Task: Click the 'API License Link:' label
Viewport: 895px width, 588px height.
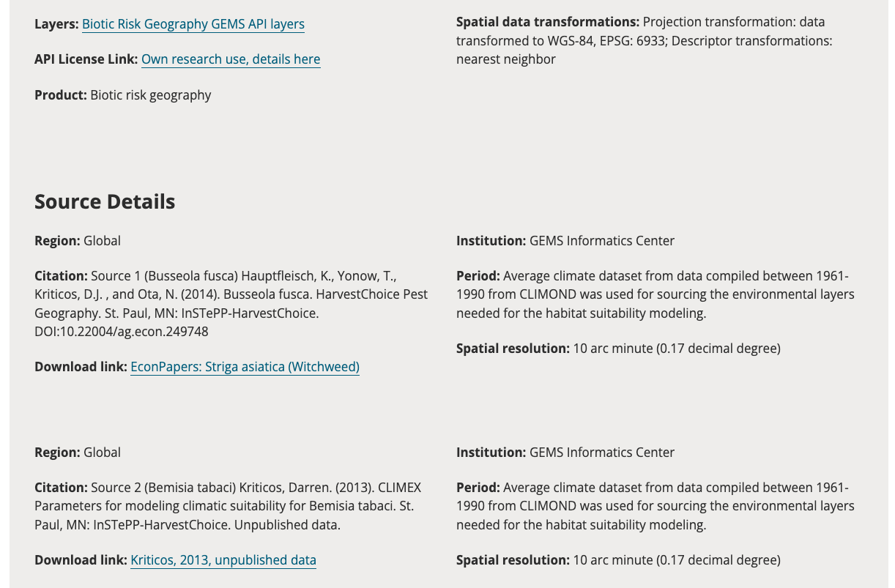Action: pyautogui.click(x=86, y=59)
